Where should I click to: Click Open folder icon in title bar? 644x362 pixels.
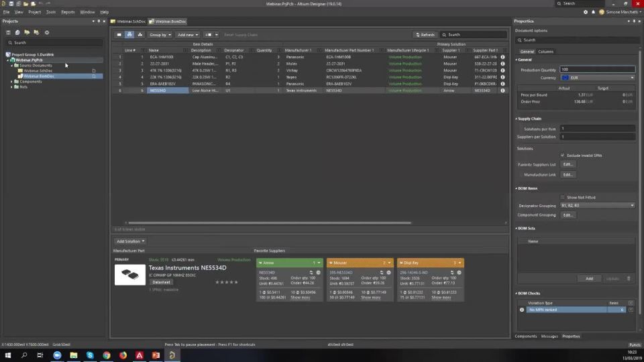point(25,4)
